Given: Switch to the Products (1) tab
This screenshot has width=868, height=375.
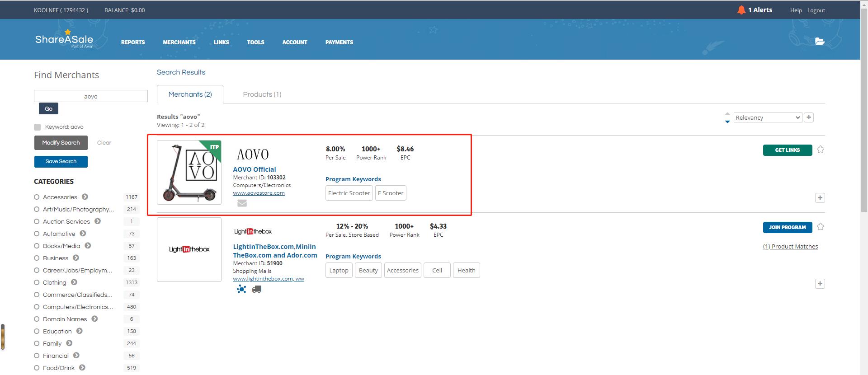Looking at the screenshot, I should point(262,94).
